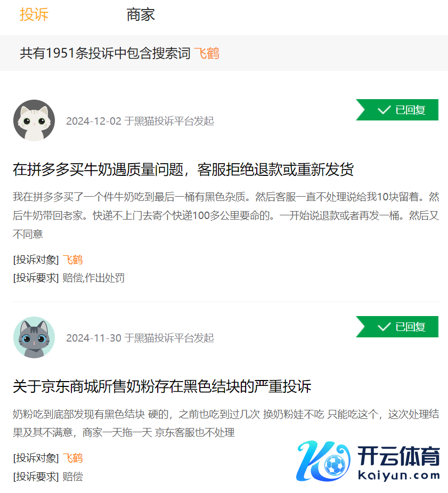Click the first 已回复 status badge
Screen dimensions: 448x493
tap(397, 110)
